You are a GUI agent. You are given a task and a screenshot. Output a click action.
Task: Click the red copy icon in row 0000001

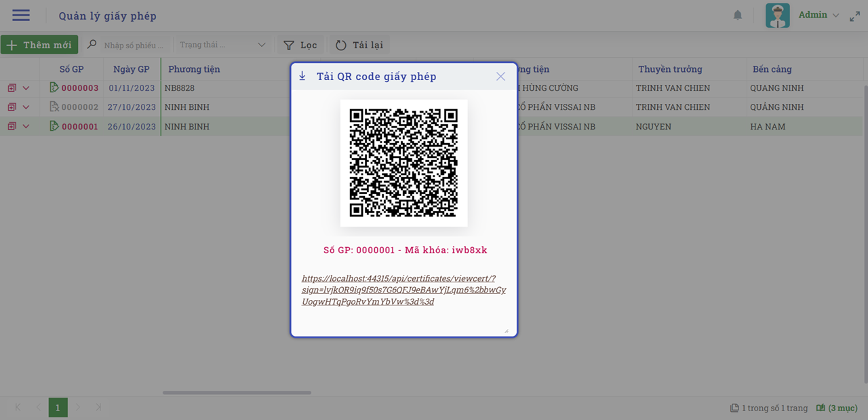(12, 126)
